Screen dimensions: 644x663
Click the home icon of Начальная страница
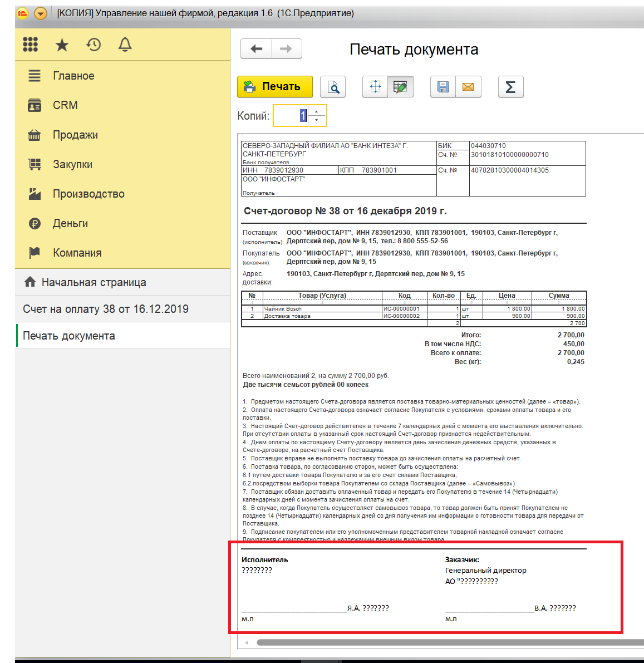click(x=30, y=282)
